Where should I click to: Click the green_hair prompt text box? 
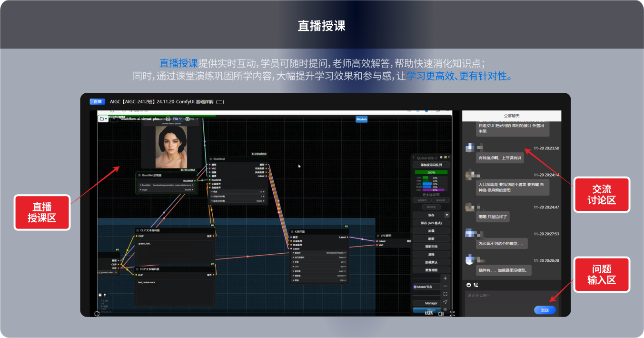point(175,251)
